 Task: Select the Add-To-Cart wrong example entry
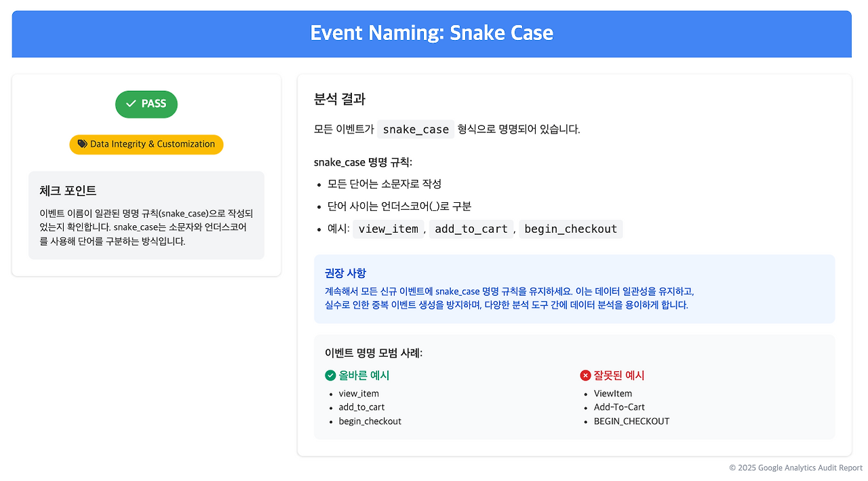point(619,407)
